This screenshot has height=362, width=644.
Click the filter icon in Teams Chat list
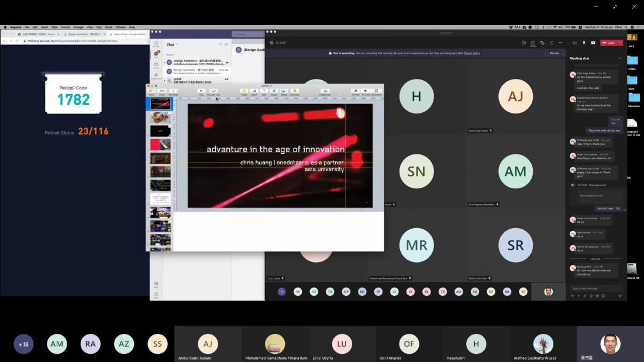(x=220, y=44)
